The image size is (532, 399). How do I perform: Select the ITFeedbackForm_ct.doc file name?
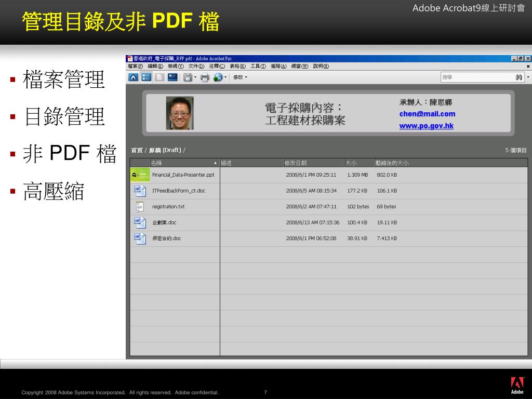[x=179, y=191]
